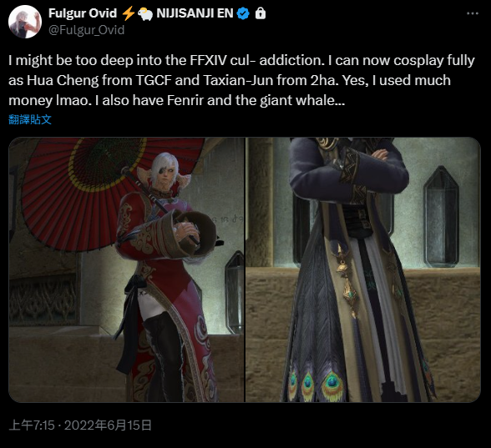Click the peacock feather on the robe

click(332, 385)
